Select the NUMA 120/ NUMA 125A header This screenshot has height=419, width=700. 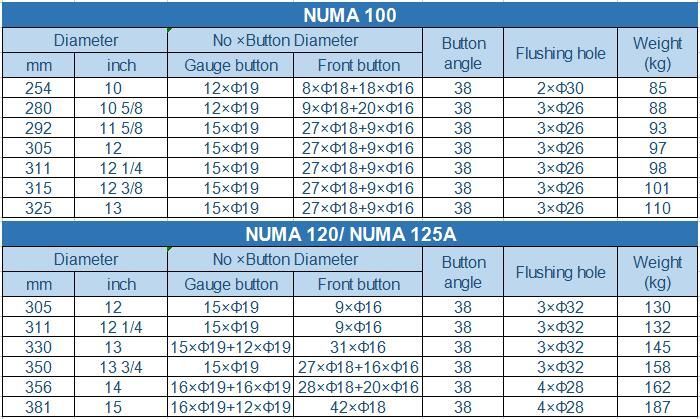click(x=350, y=234)
